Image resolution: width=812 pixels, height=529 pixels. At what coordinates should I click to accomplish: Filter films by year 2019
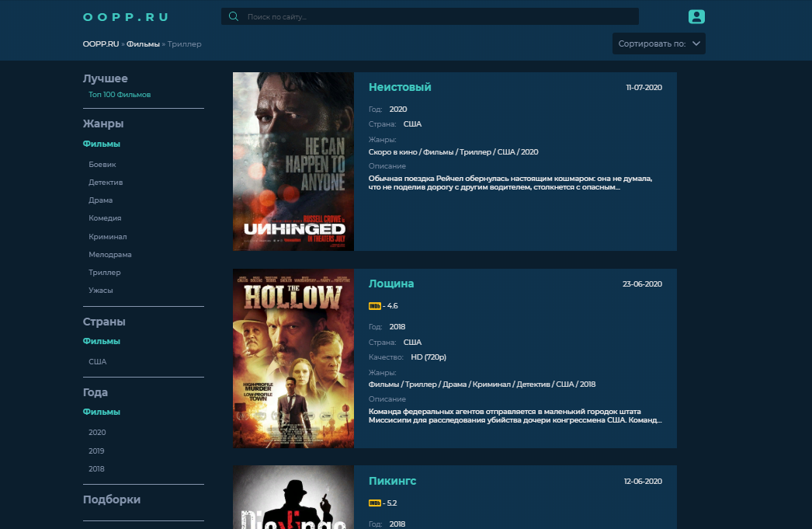click(x=97, y=451)
